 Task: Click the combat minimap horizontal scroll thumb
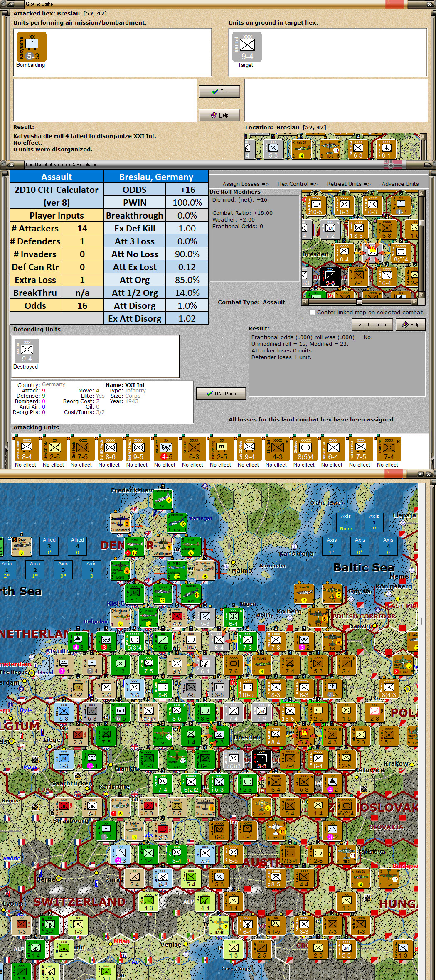coord(359,302)
